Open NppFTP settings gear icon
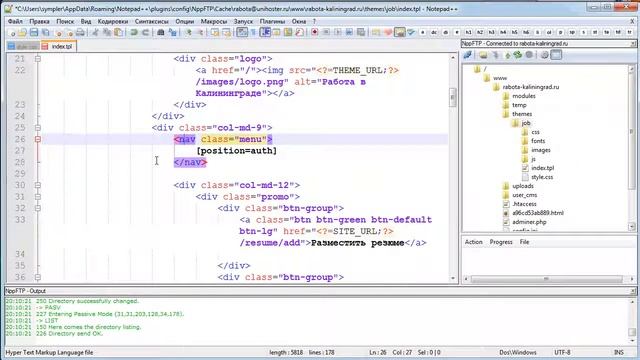 pyautogui.click(x=544, y=55)
